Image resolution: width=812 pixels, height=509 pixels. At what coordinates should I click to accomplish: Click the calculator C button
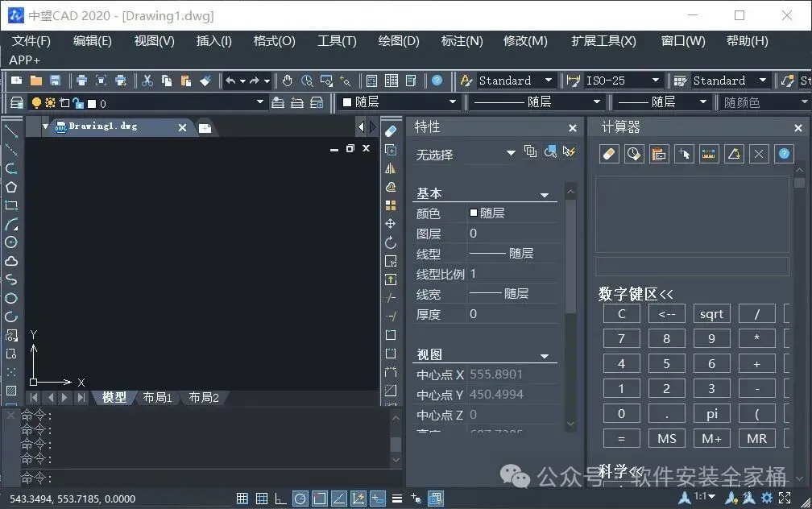[621, 313]
